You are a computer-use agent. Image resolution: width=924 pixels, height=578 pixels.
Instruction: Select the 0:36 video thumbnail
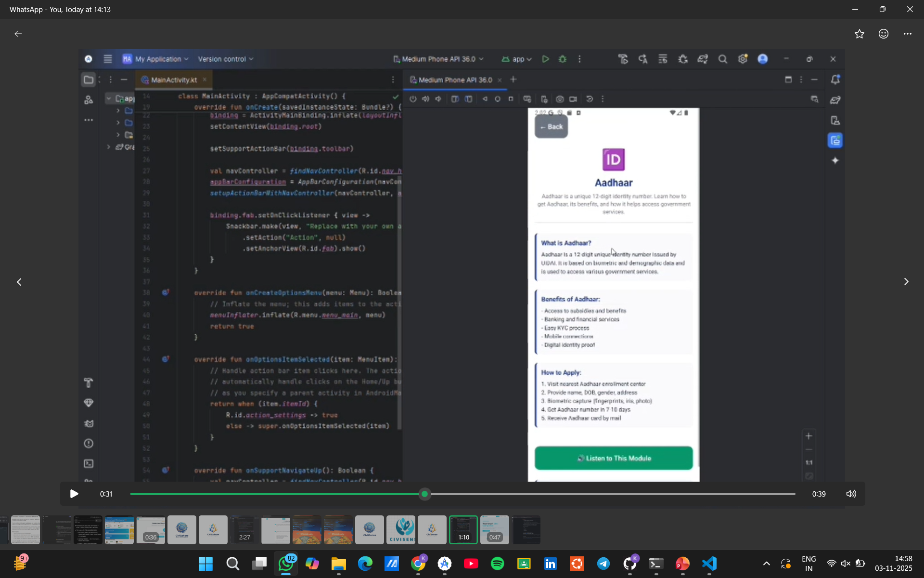click(x=151, y=530)
